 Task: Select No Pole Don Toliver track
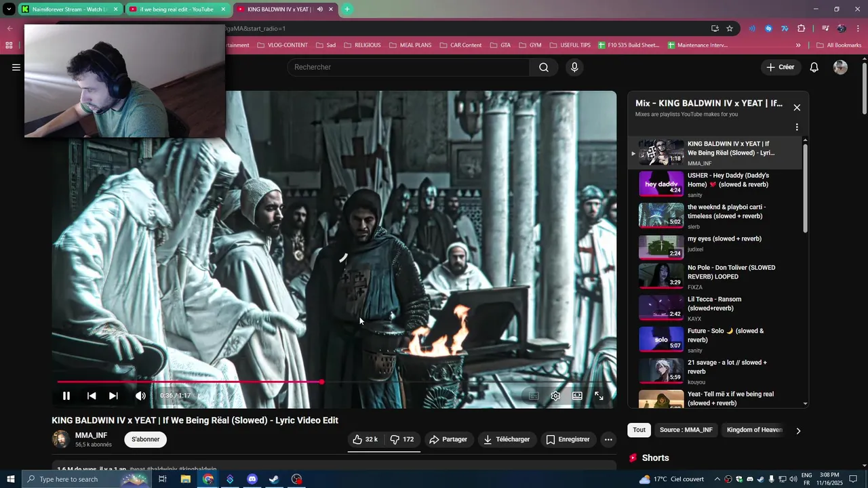point(715,277)
